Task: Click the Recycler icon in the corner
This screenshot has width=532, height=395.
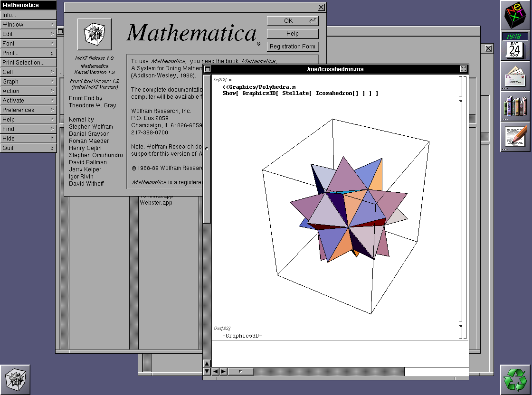Action: pos(515,378)
